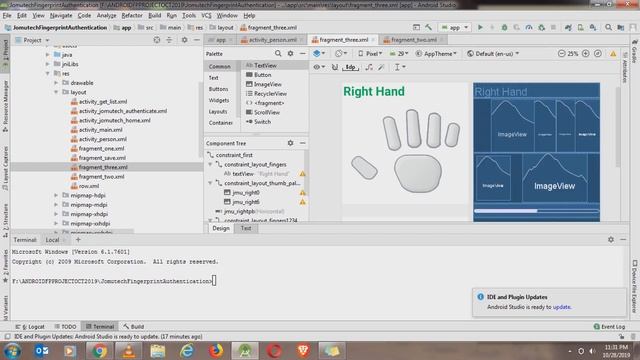Viewport: 640px width, 360px height.
Task: Collapse the layout folder
Action: (x=56, y=92)
